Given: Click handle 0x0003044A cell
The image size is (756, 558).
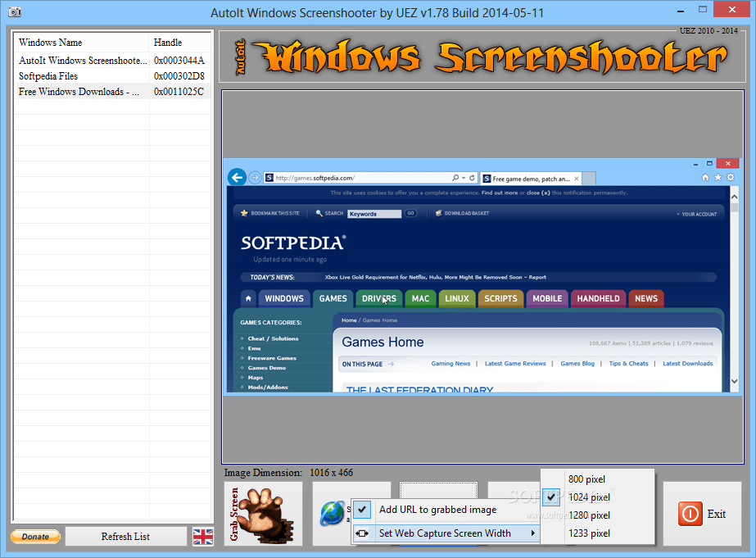Looking at the screenshot, I should pyautogui.click(x=179, y=61).
